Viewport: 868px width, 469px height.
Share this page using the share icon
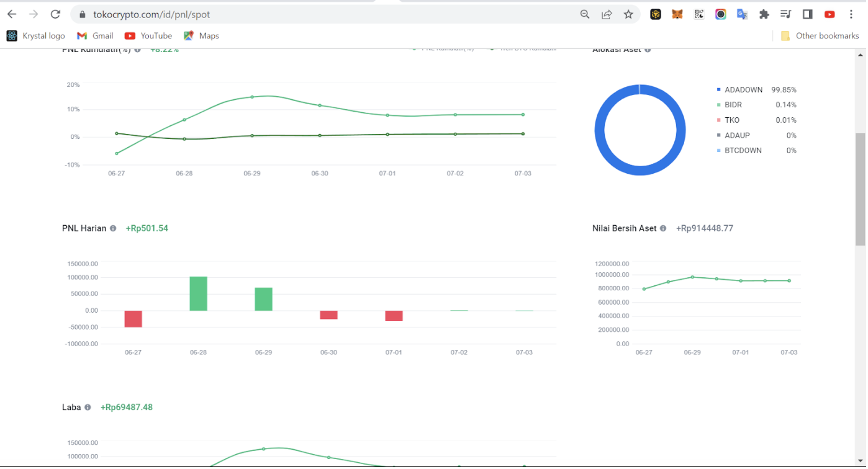(x=607, y=14)
